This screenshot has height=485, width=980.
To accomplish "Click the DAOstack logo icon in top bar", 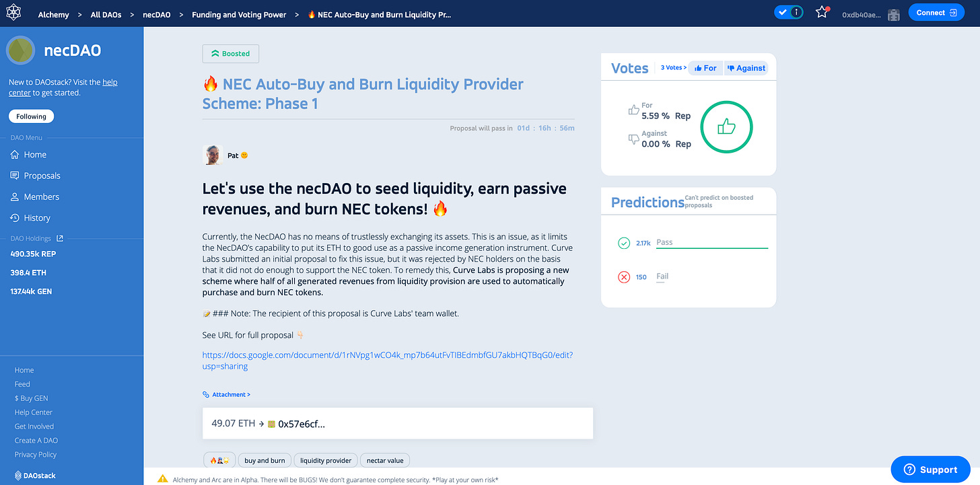I will point(14,13).
